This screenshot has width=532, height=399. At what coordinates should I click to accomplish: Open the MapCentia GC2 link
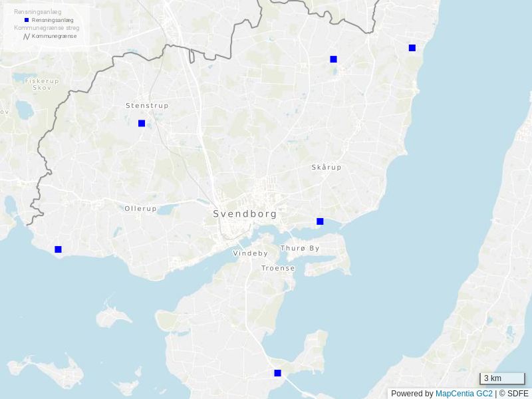tap(464, 394)
